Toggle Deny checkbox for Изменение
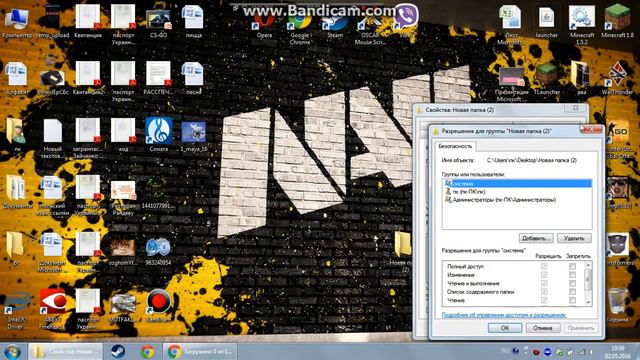Viewport: 640px width, 360px height. tap(572, 275)
